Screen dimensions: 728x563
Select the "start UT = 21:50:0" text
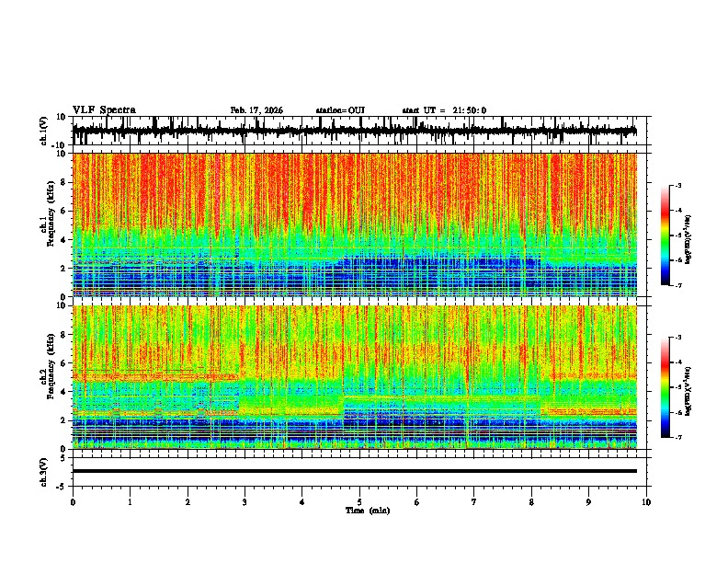coord(444,110)
